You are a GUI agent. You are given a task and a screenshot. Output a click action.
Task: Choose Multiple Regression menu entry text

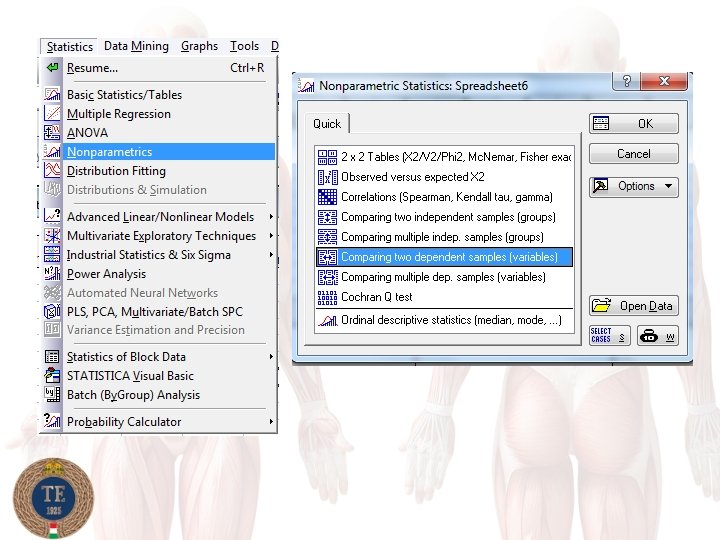point(118,114)
